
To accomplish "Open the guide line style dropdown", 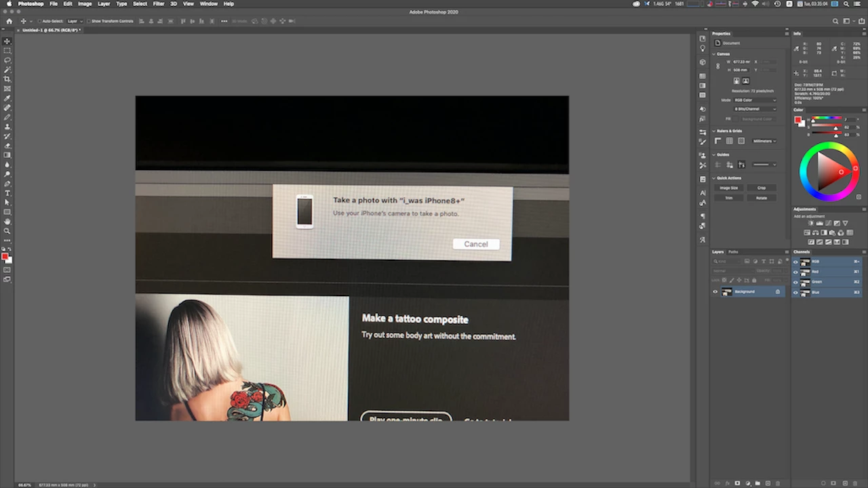I will tap(764, 165).
